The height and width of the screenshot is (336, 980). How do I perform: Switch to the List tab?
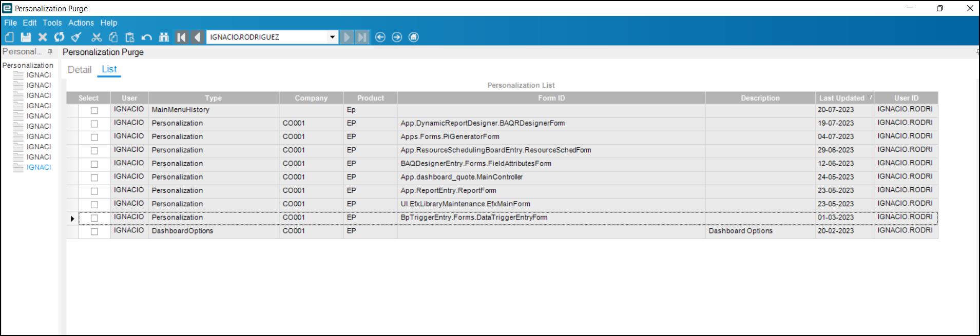tap(109, 69)
